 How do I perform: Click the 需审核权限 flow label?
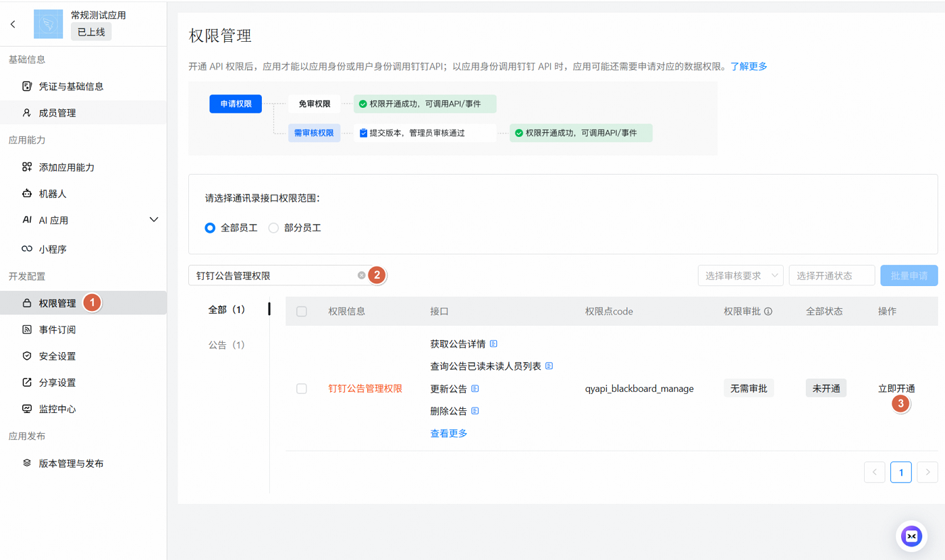[x=315, y=133]
